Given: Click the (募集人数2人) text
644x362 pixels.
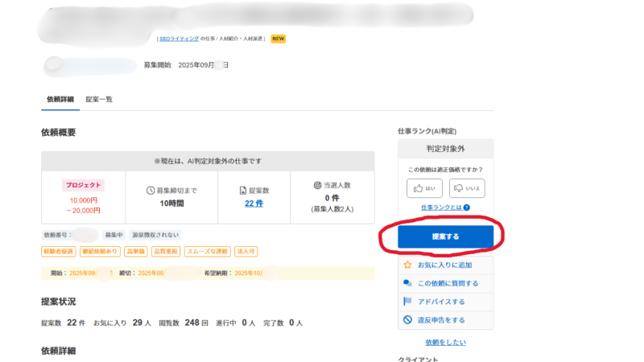Looking at the screenshot, I should (332, 209).
